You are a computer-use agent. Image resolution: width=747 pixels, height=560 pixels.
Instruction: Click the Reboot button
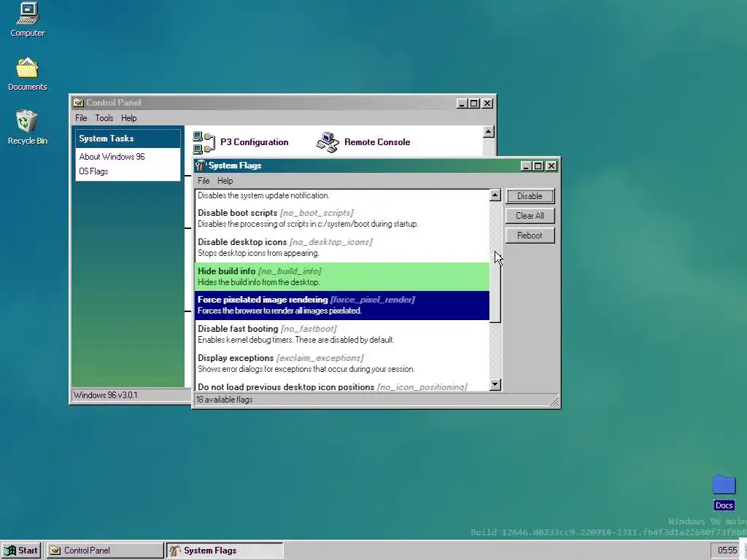[x=530, y=236]
